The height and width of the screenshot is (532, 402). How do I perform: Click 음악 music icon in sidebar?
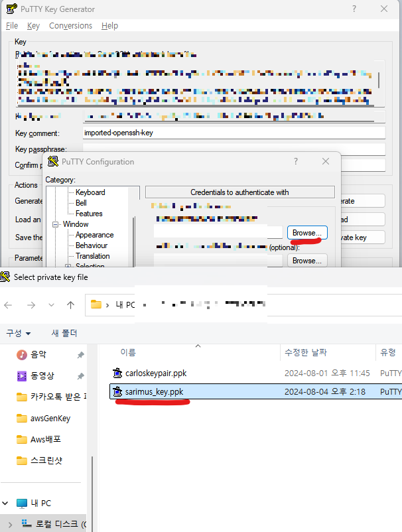tap(22, 354)
